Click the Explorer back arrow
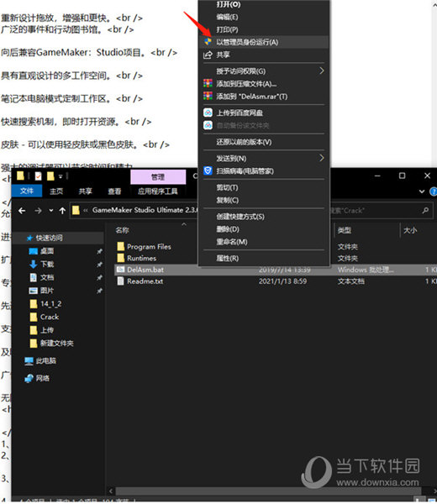The image size is (437, 504). 22,211
